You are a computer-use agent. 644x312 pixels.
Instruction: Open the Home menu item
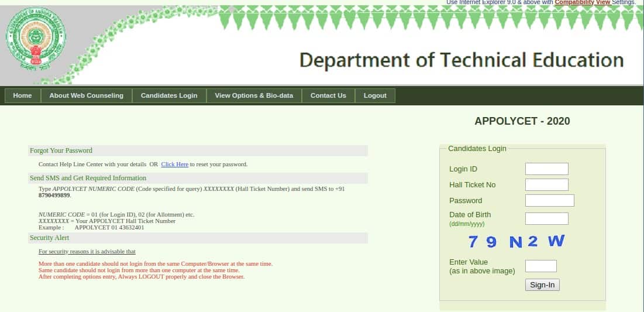pyautogui.click(x=23, y=96)
